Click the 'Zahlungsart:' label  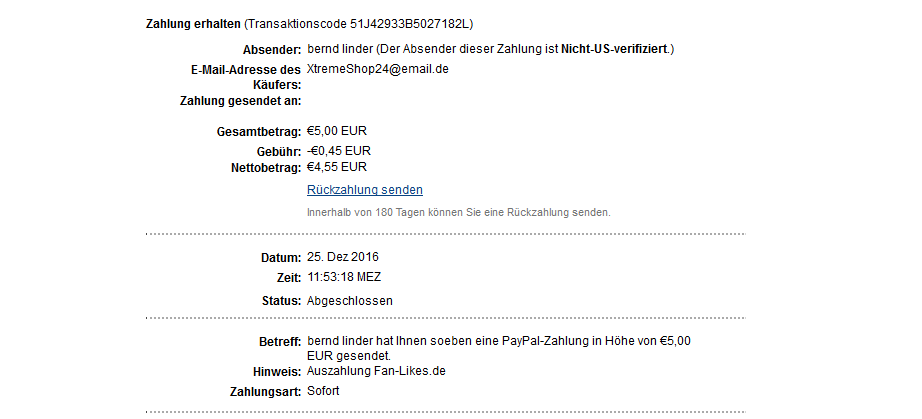(265, 392)
